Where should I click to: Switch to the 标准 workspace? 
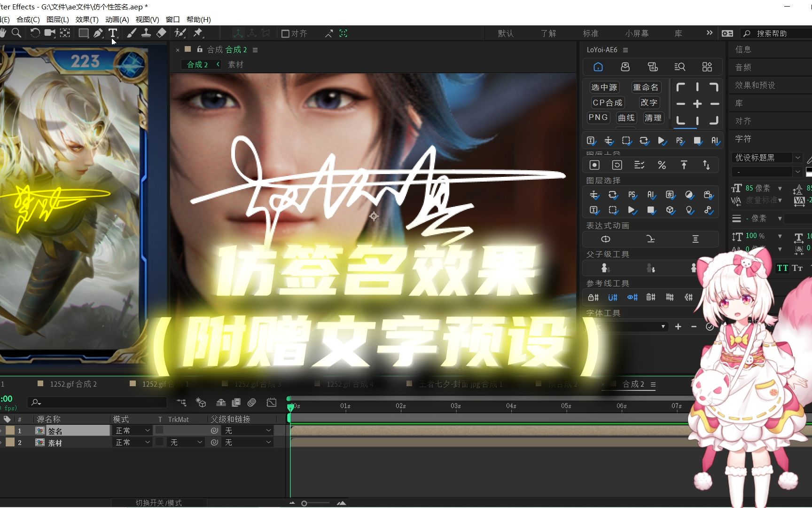pyautogui.click(x=591, y=33)
